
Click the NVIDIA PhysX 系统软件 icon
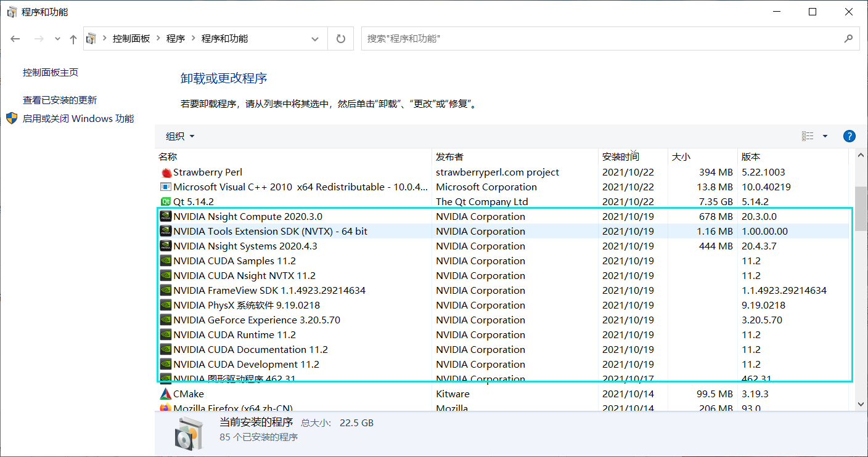(166, 305)
